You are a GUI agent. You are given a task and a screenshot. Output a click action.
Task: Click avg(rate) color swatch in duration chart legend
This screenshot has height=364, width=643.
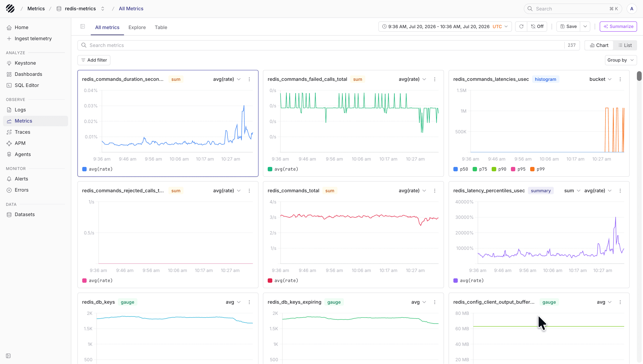[x=84, y=169]
